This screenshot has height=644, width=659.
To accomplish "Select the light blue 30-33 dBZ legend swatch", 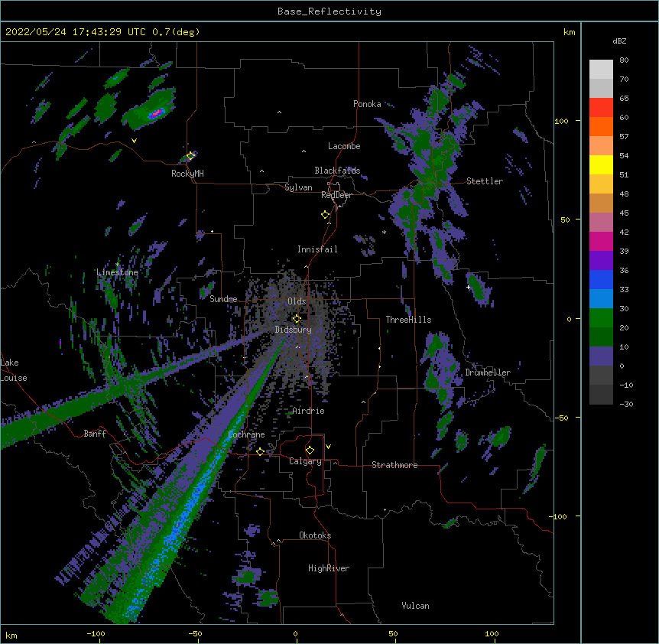I will point(601,299).
